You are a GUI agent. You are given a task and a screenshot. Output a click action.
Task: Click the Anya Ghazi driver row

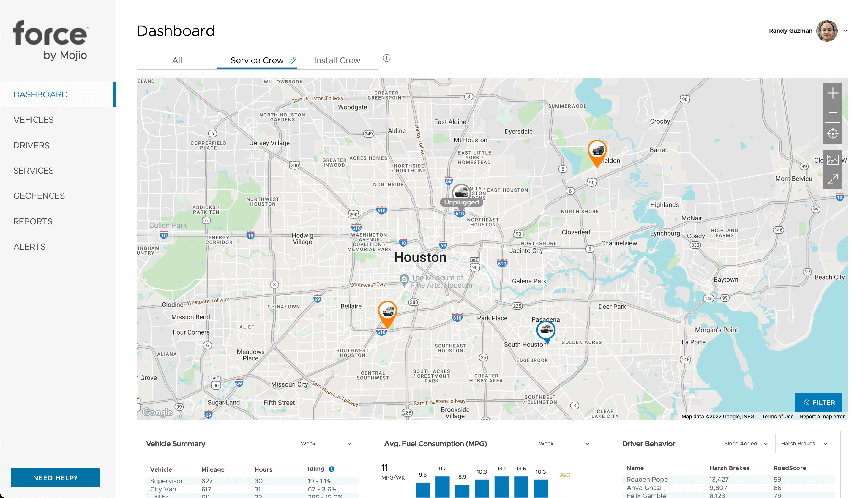coord(728,488)
